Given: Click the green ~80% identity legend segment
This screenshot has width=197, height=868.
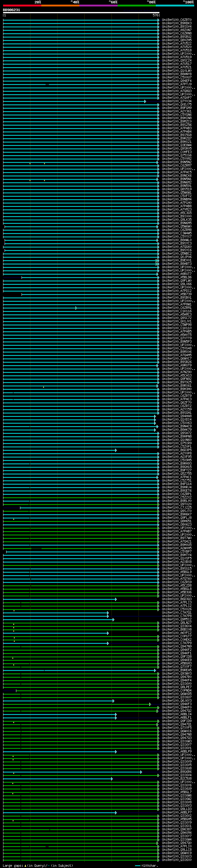Looking at the screenshot, I should tap(137, 6).
